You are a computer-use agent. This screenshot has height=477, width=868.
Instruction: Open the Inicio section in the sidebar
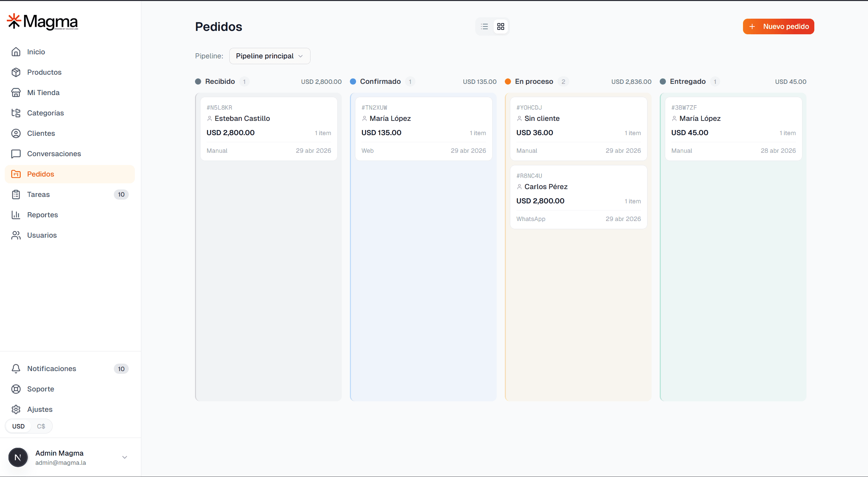(x=36, y=52)
